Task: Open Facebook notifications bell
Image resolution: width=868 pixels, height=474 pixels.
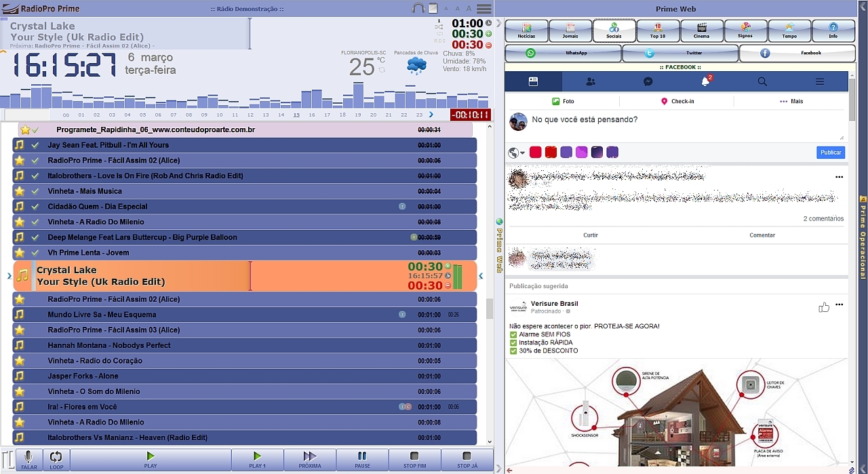Action: [x=705, y=81]
